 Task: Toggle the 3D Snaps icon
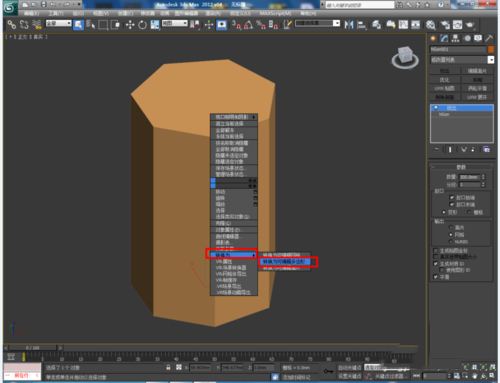point(236,25)
